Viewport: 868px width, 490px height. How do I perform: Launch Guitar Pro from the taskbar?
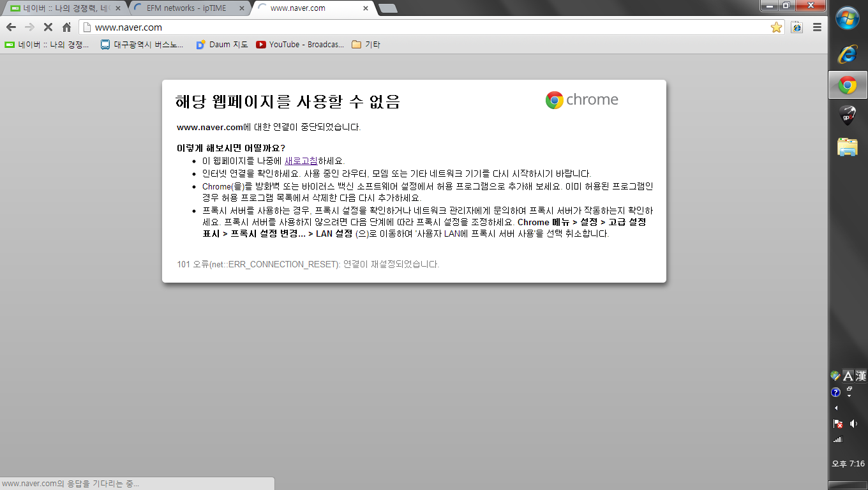848,115
